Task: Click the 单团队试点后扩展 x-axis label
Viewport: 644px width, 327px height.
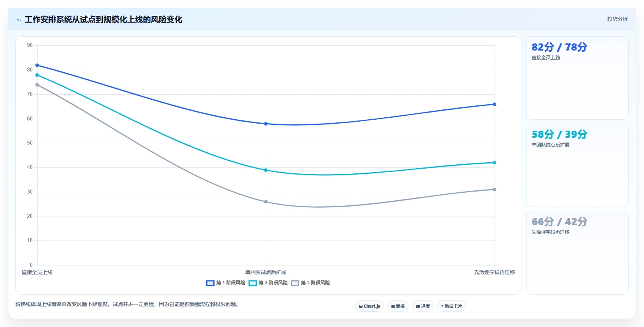Action: 266,272
